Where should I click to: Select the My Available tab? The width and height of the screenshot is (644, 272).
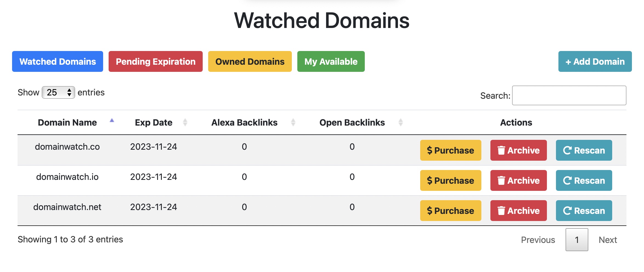point(331,61)
